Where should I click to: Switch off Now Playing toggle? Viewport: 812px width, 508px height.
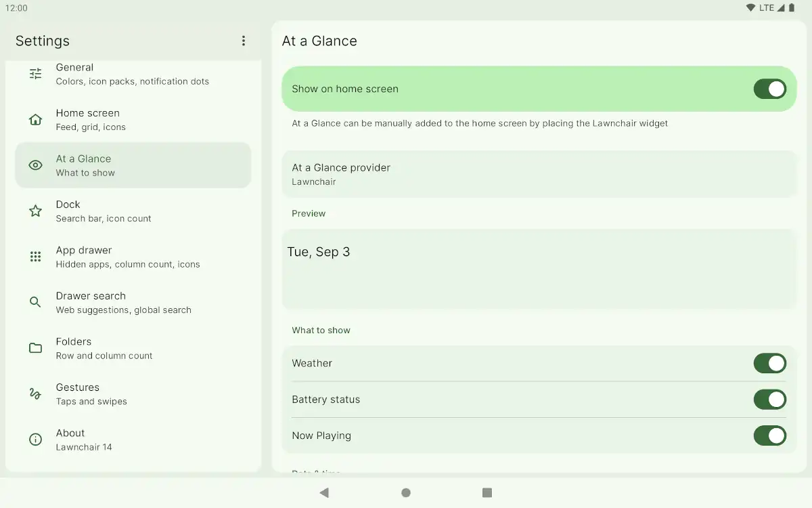tap(769, 436)
